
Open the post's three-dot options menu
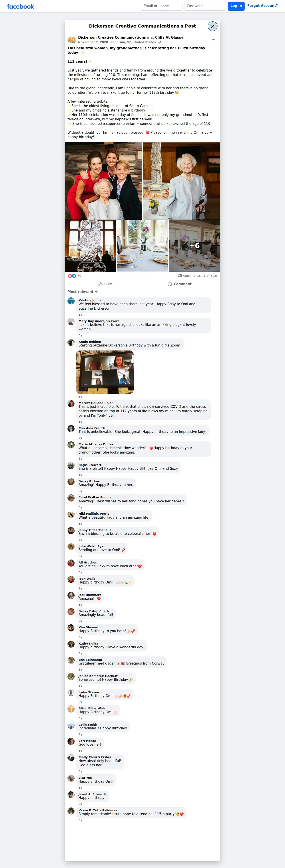click(213, 40)
